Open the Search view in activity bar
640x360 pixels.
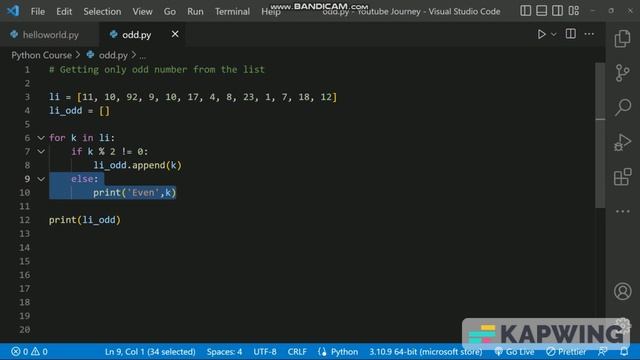[x=623, y=107]
